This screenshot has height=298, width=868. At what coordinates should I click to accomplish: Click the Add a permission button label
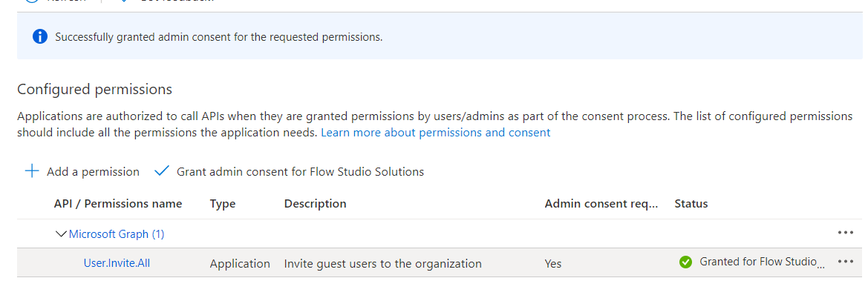[93, 172]
